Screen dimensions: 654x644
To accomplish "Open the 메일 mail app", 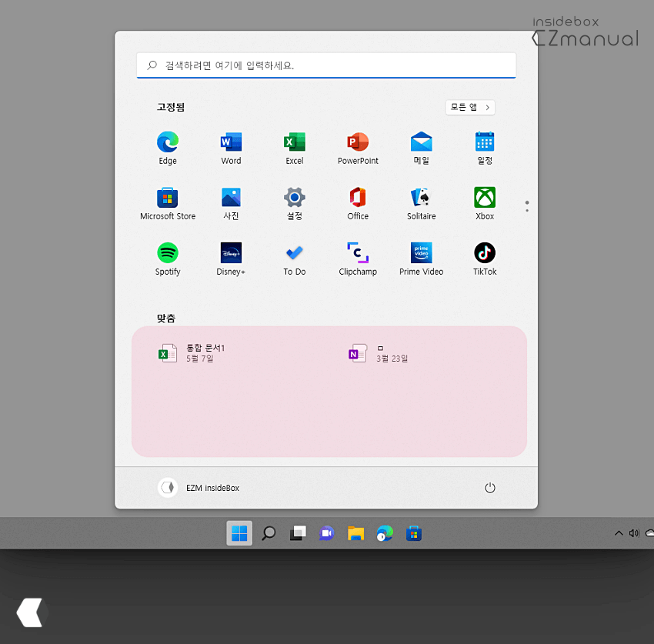I will pyautogui.click(x=421, y=142).
